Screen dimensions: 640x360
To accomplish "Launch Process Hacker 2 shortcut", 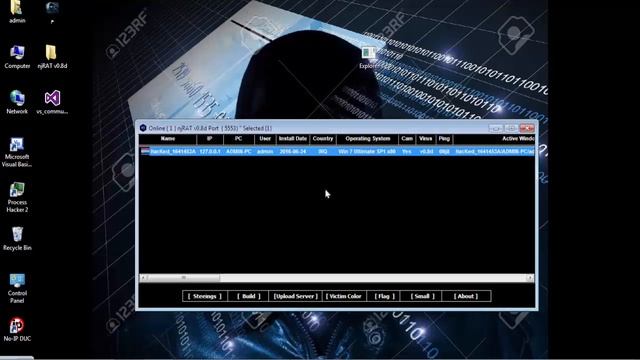I will coord(17,198).
